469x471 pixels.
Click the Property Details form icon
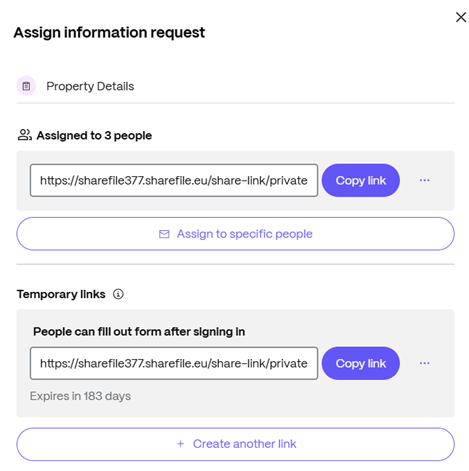click(26, 86)
